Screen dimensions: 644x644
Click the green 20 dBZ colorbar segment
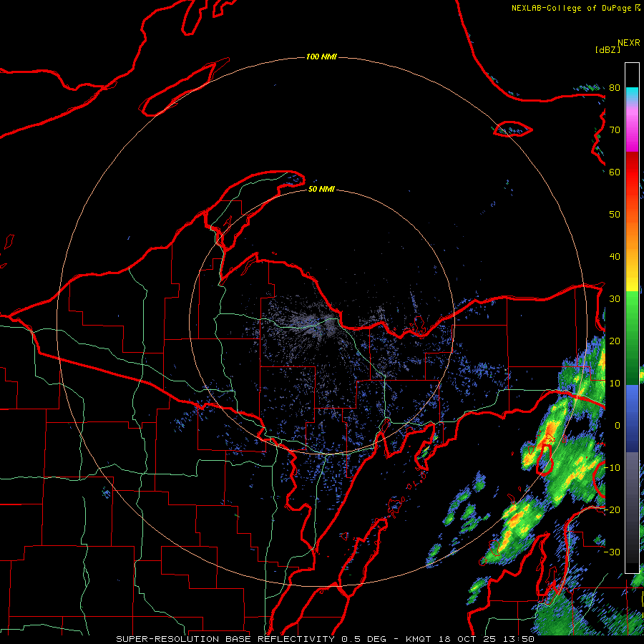632,337
